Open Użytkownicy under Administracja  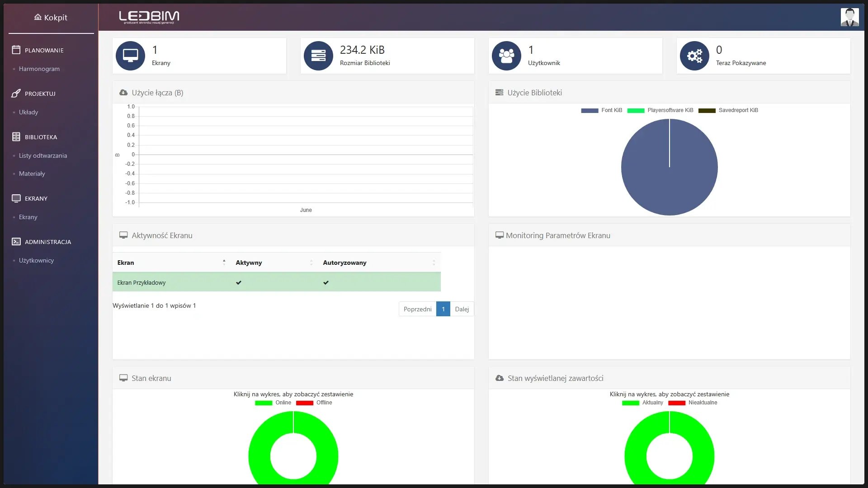pyautogui.click(x=36, y=260)
